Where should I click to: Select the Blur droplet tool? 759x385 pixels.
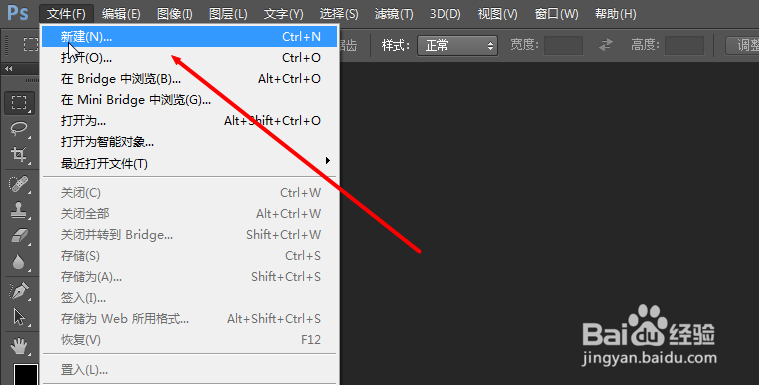[x=19, y=262]
